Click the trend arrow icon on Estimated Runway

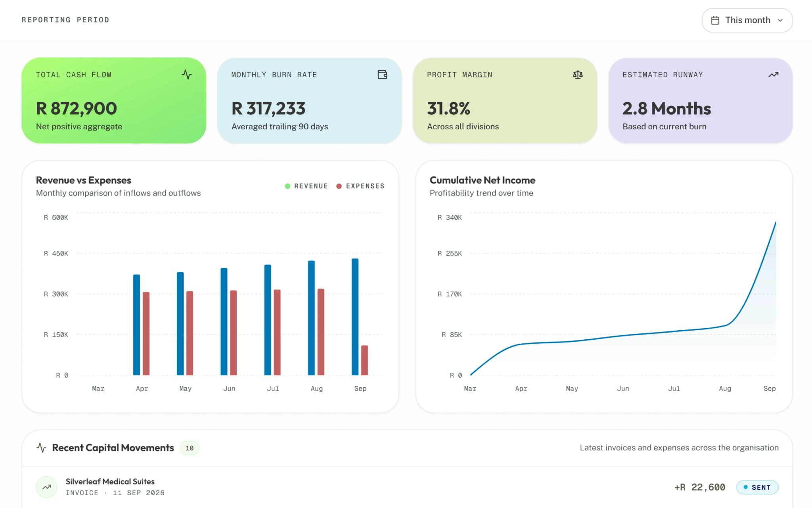pyautogui.click(x=773, y=75)
